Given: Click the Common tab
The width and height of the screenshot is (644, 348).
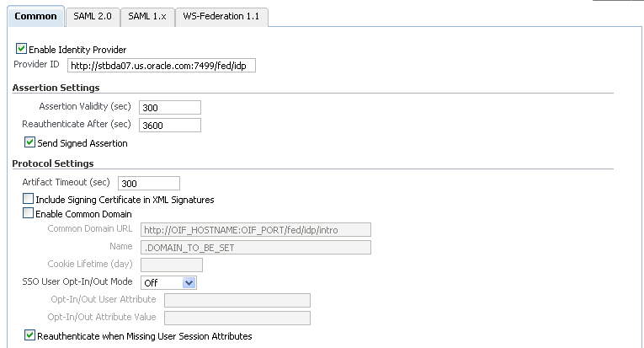Looking at the screenshot, I should coord(35,17).
